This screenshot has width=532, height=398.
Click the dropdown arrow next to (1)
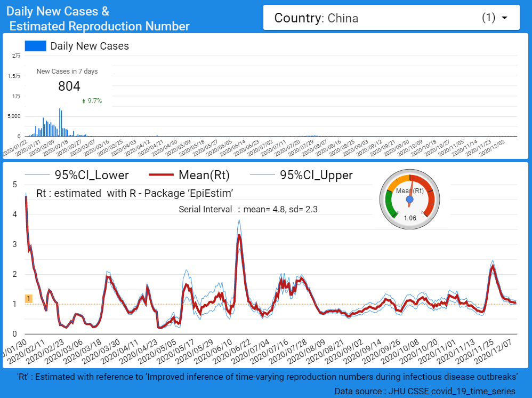tap(504, 18)
